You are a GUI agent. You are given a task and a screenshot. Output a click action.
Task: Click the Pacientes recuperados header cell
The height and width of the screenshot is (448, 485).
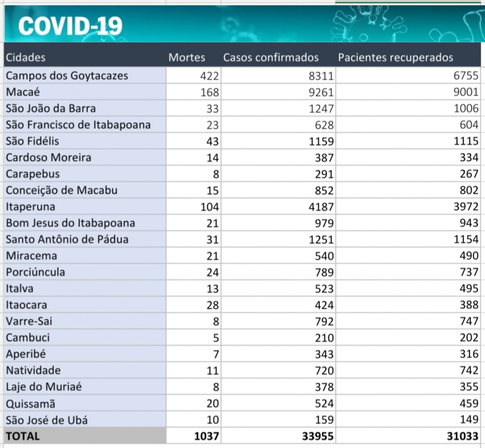(x=396, y=58)
